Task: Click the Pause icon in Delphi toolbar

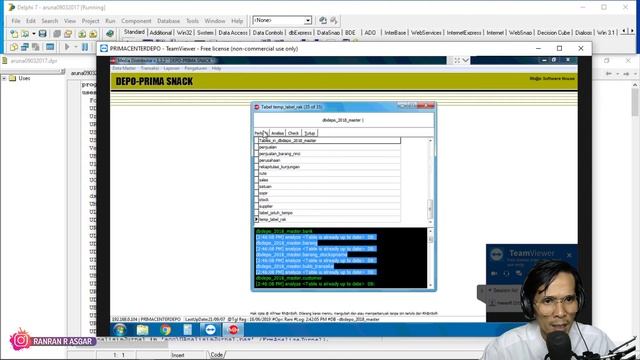Action: point(85,47)
